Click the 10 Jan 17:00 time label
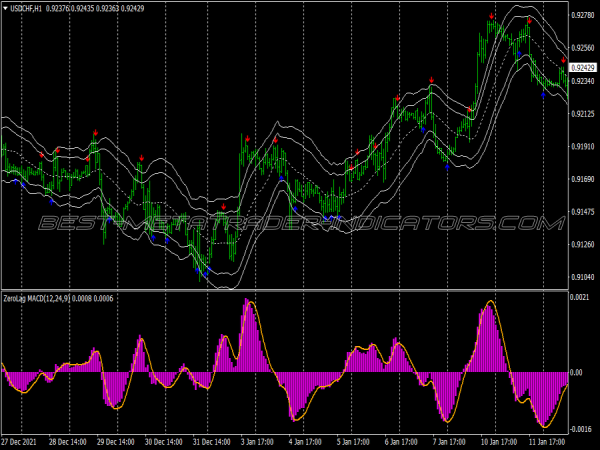Viewport: 600px width, 450px height. [x=499, y=442]
